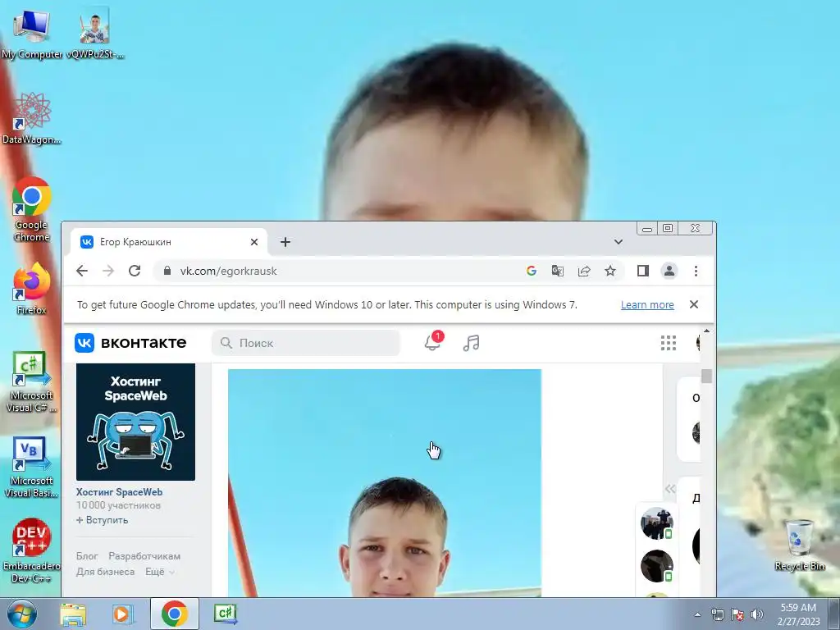Click Вступить to join the group
This screenshot has width=840, height=630.
pos(102,520)
